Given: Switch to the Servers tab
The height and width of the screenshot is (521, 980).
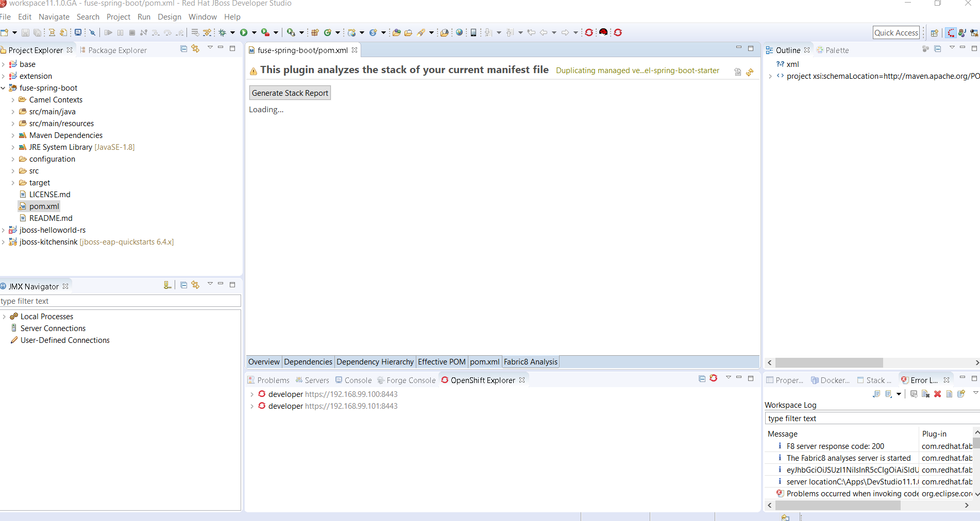Looking at the screenshot, I should pyautogui.click(x=312, y=380).
